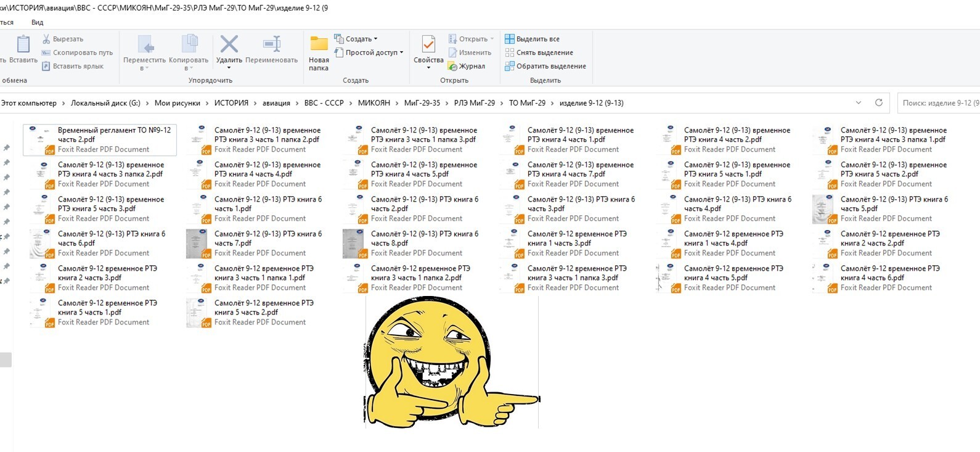Click МиГ-29-35 breadcrumb

click(422, 103)
